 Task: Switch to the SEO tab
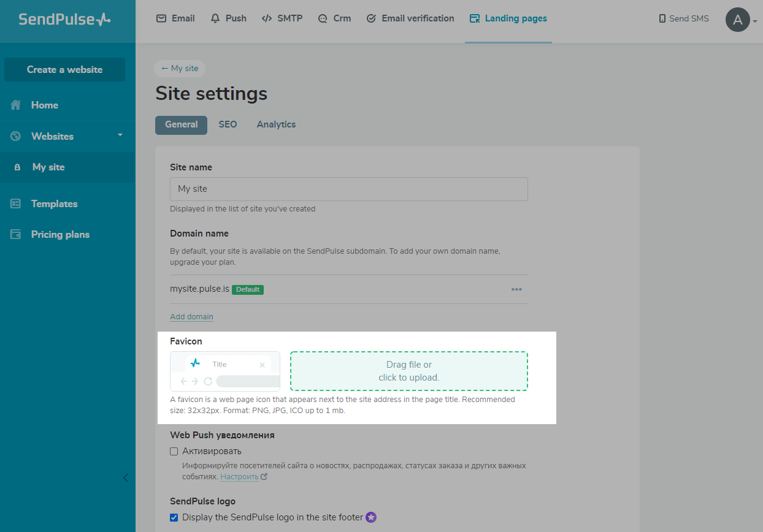click(228, 124)
